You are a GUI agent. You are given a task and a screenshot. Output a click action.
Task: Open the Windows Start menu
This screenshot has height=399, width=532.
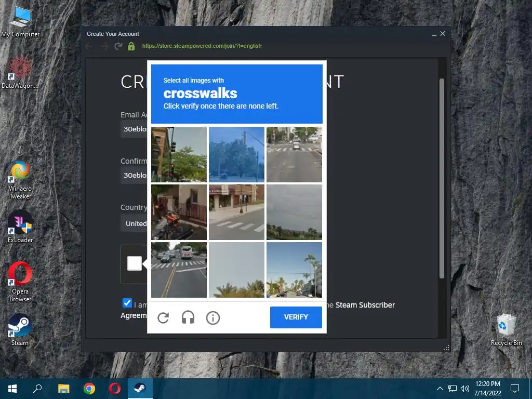[12, 389]
